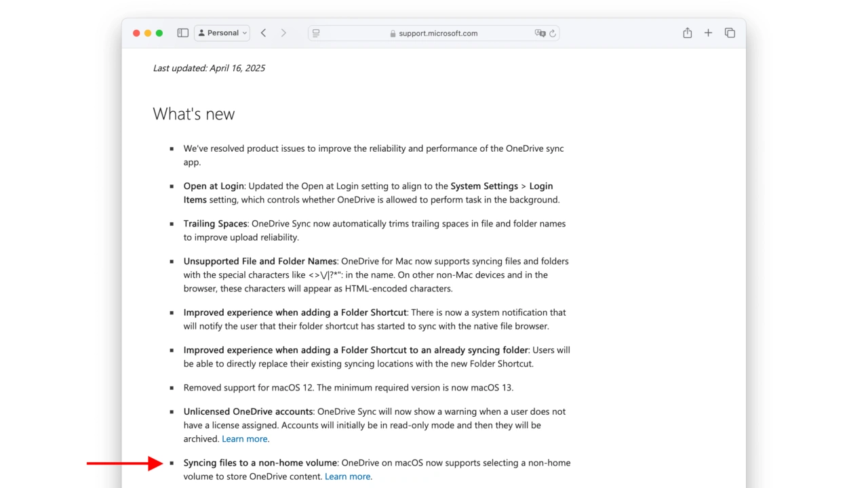The image size is (868, 488).
Task: Show the Safari sidebar
Action: [182, 33]
